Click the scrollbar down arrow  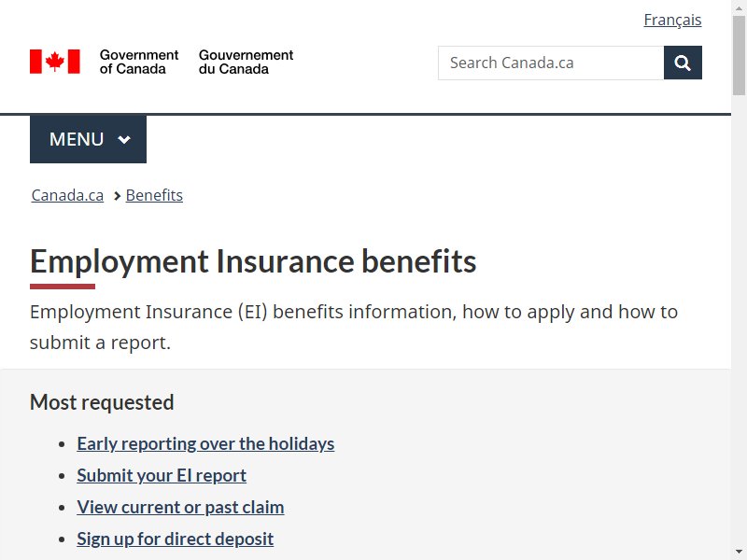point(739,553)
